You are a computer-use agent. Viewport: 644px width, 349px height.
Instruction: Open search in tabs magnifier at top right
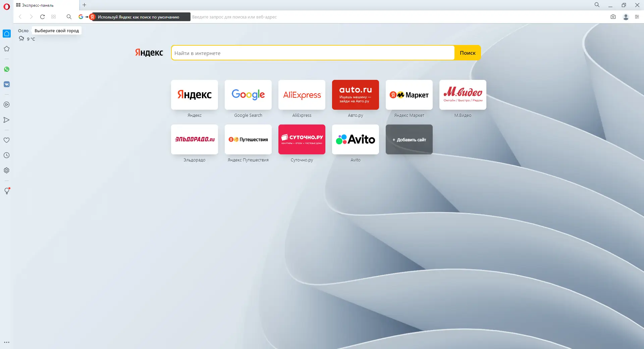597,5
